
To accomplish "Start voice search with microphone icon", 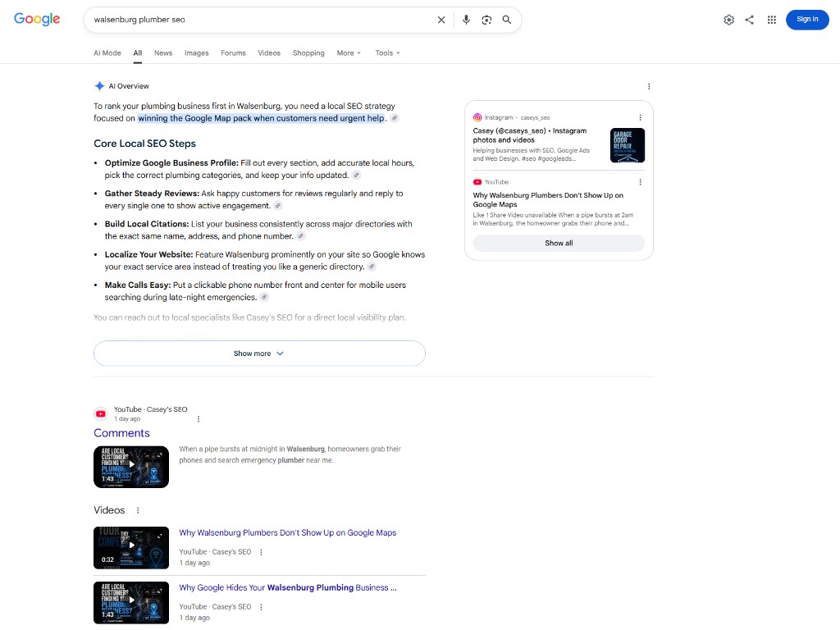I will 466,20.
